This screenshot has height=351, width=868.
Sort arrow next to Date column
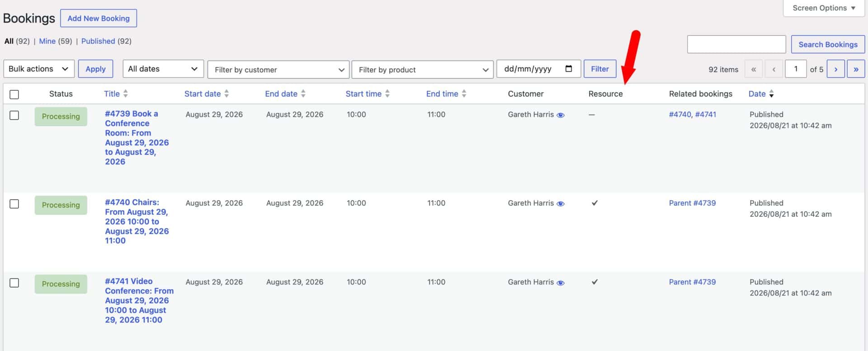pyautogui.click(x=771, y=94)
